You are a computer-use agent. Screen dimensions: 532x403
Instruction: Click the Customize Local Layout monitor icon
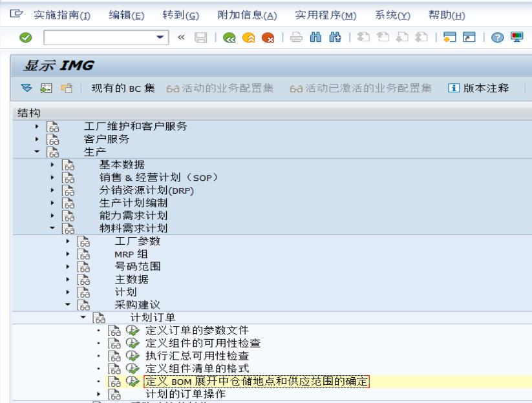[516, 37]
